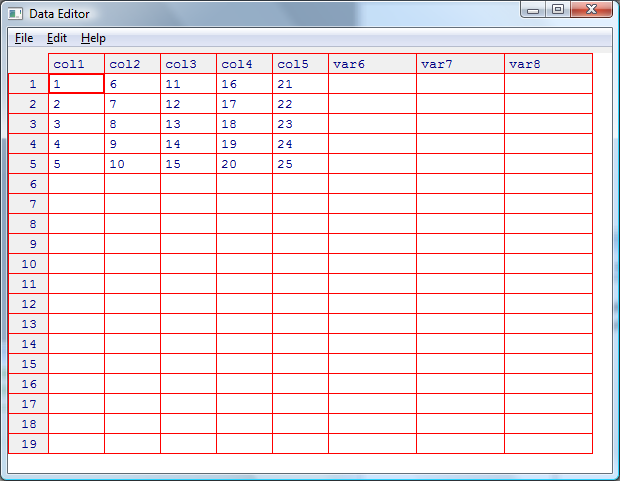This screenshot has width=620, height=481.
Task: Click empty var8 cell in row 5
Action: point(548,163)
